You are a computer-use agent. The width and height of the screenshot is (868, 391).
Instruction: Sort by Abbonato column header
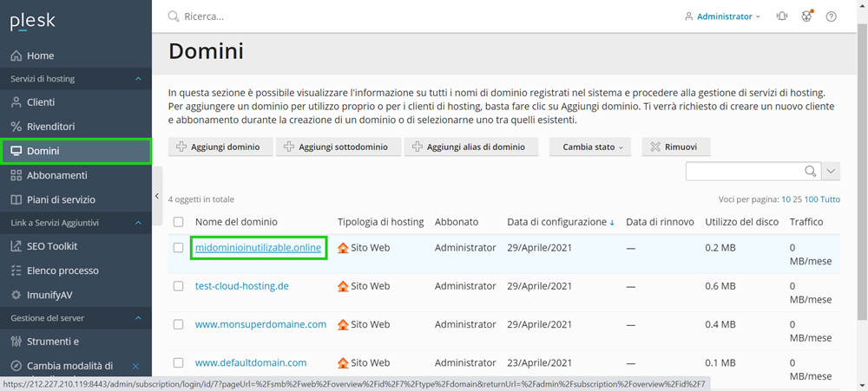click(x=457, y=222)
